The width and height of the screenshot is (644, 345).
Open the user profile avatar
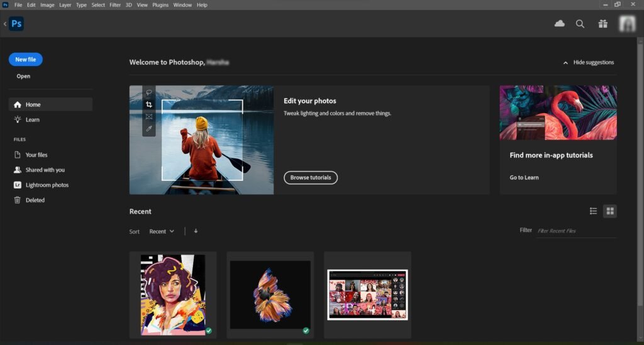coord(627,24)
